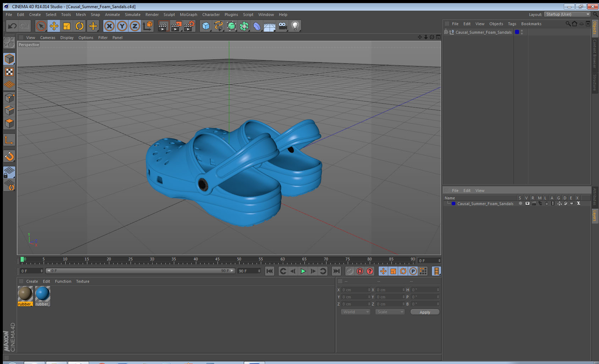Toggle layer lock icon
This screenshot has width=599, height=364.
[x=546, y=204]
